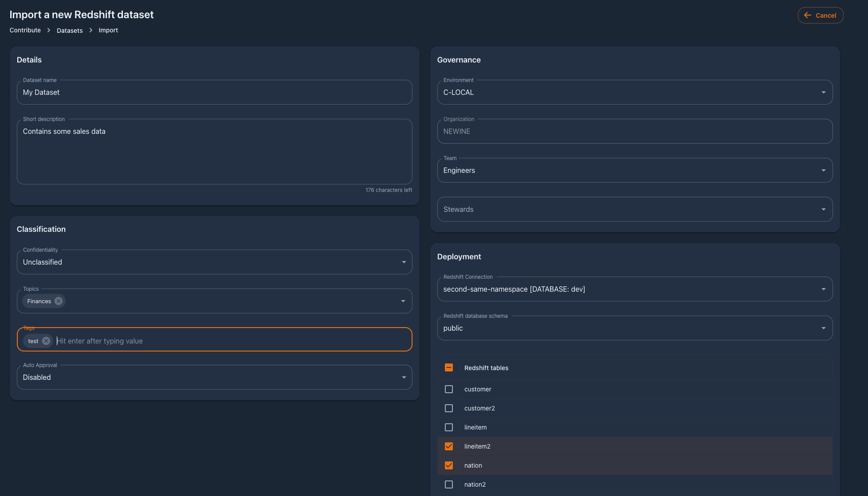Viewport: 868px width, 496px height.
Task: Toggle the Redshift tables select-all checkbox
Action: coord(449,367)
